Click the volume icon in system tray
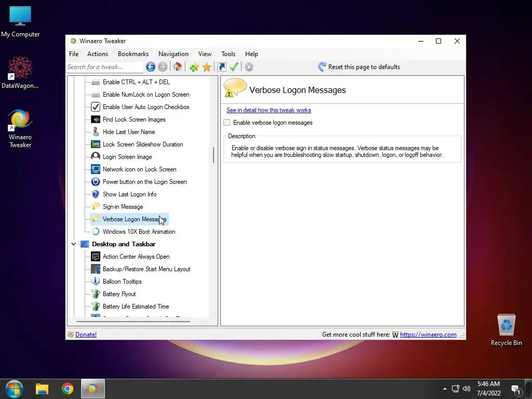The width and height of the screenshot is (532, 399). coord(467,389)
